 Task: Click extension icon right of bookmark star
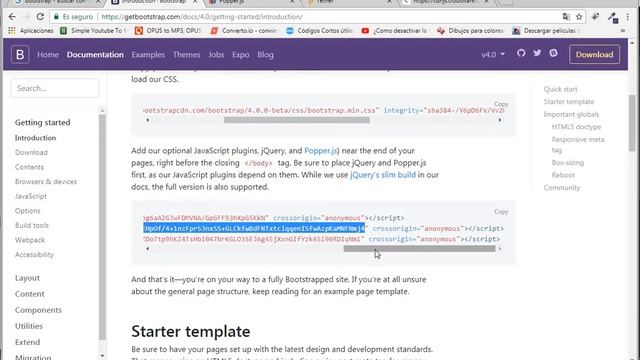click(x=595, y=17)
